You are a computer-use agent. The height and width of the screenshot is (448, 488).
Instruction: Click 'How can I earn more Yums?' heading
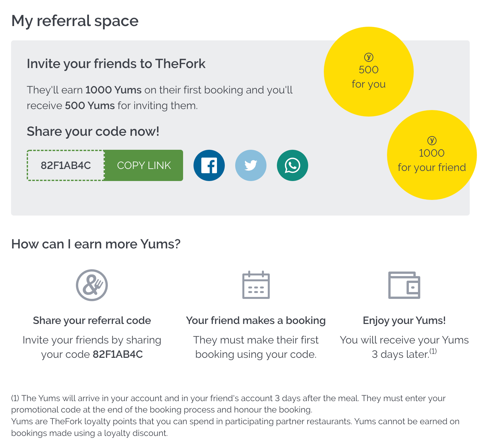coord(96,244)
